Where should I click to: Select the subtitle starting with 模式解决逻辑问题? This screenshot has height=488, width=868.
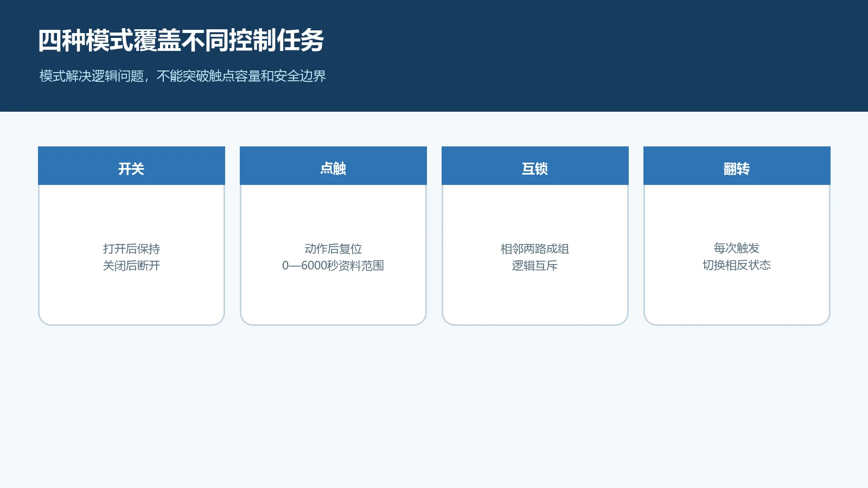click(x=183, y=76)
